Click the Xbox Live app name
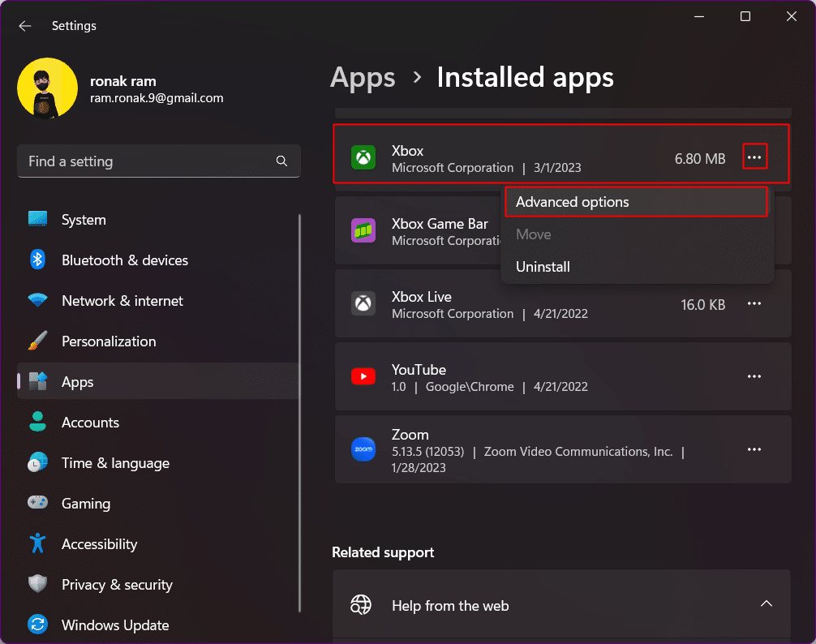Screen dimensions: 816x644 click(422, 297)
